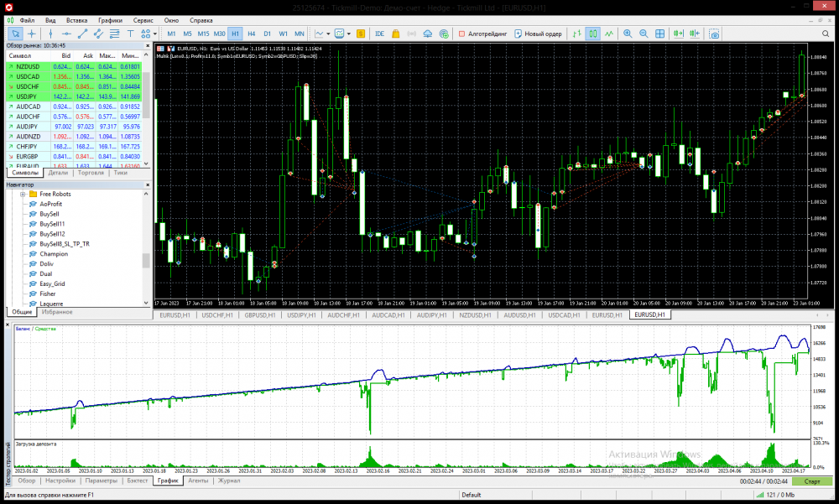Choose the Fibonacci retracement lines tool
Image resolution: width=839 pixels, height=504 pixels.
[x=114, y=34]
